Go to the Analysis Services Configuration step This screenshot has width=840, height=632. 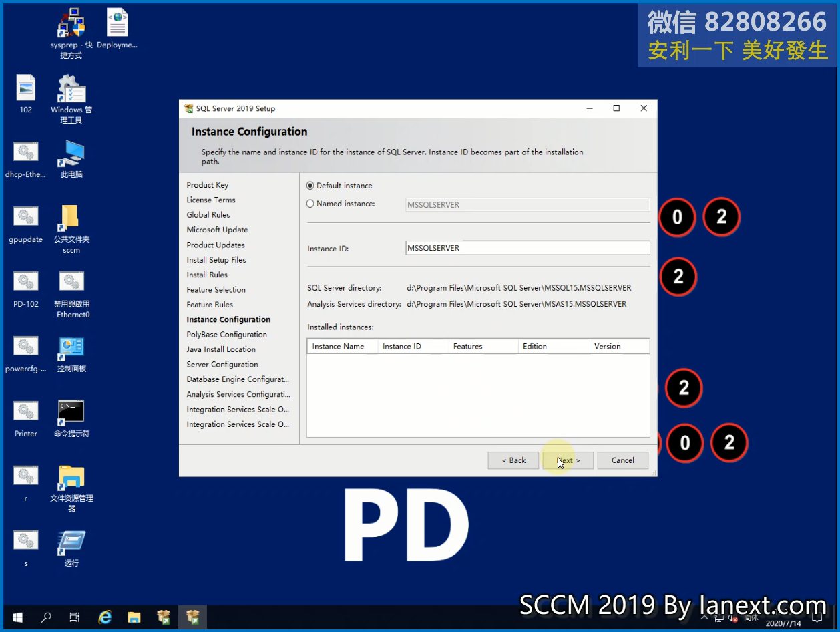238,394
